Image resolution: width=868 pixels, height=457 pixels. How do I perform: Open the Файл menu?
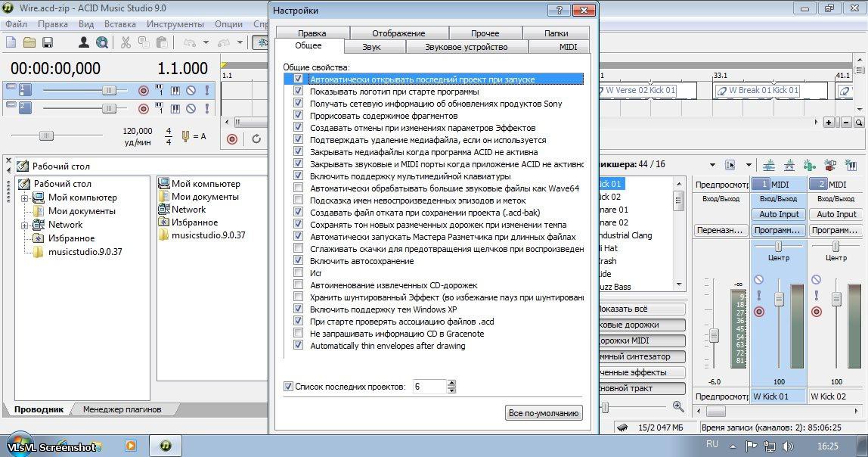point(16,24)
